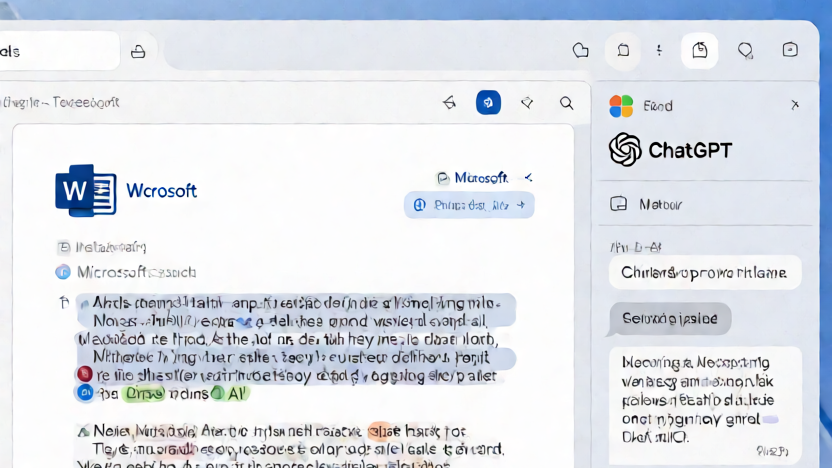Click the marker icon left of highlighted paragraph

64,303
